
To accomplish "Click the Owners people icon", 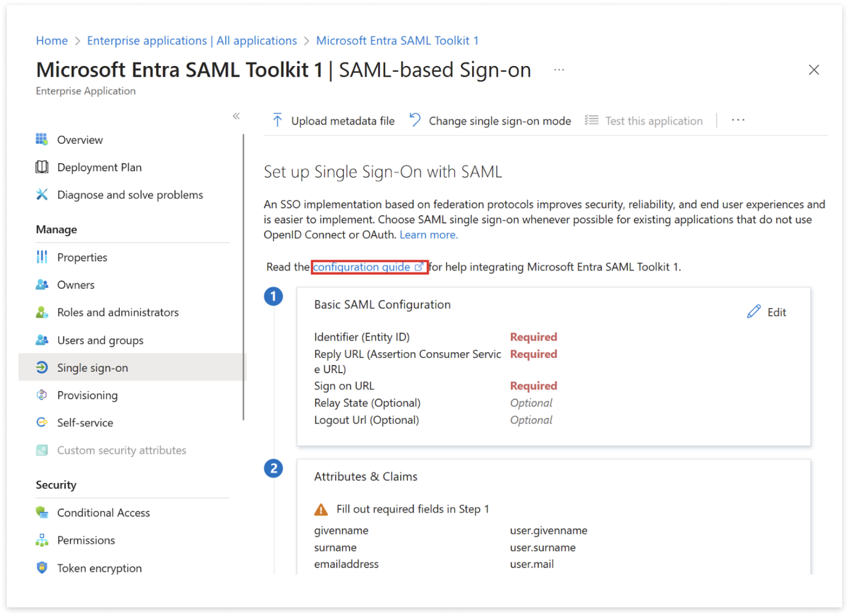I will tap(42, 284).
